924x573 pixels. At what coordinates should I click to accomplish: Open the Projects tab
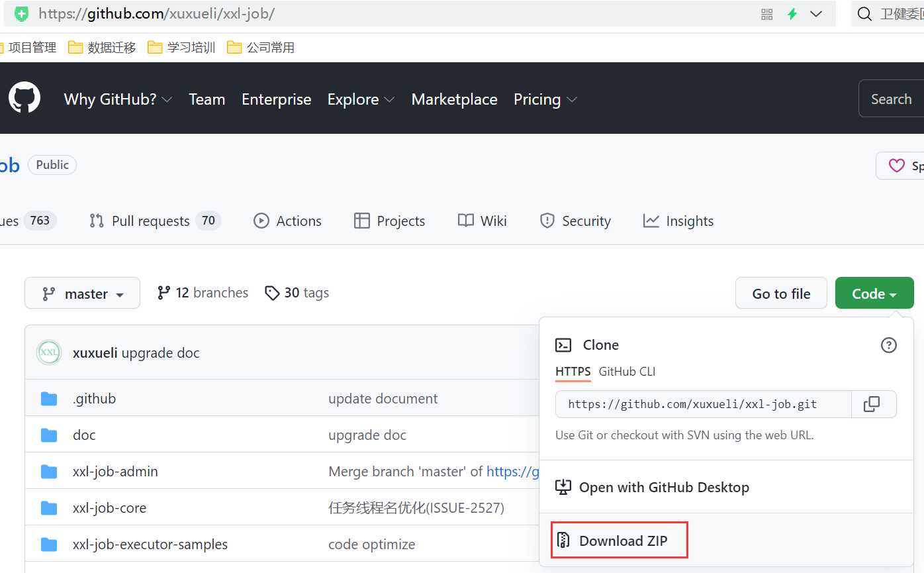[390, 221]
